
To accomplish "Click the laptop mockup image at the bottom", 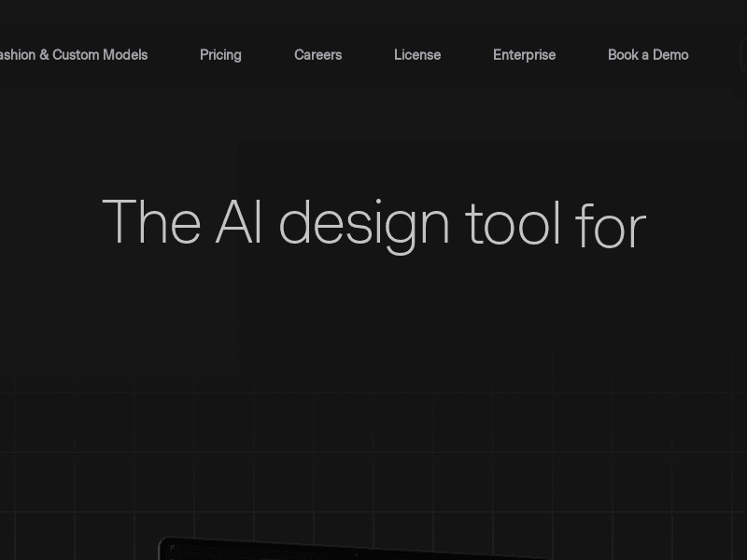I will [x=355, y=551].
